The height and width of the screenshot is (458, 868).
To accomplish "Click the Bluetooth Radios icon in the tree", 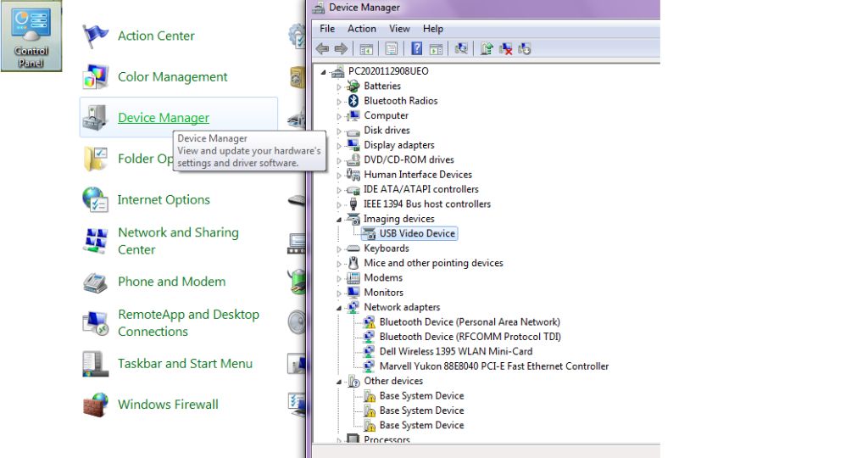I will pyautogui.click(x=353, y=101).
